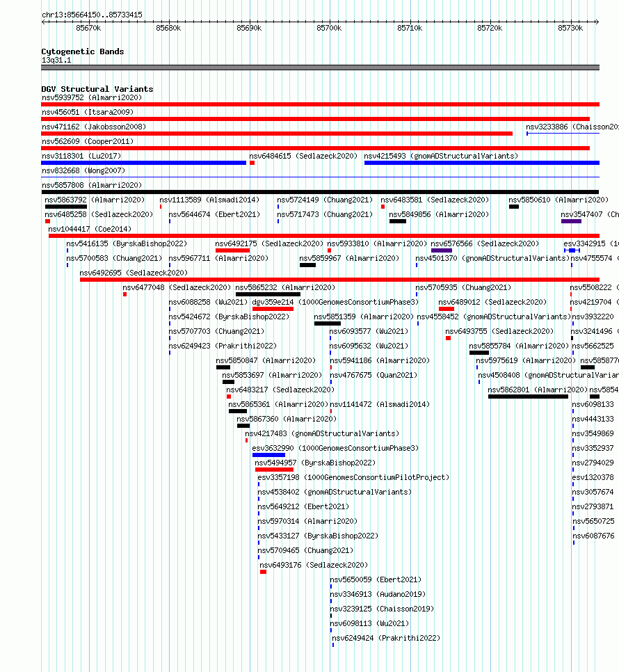Open nsv5849856 (Almarri2020) label
Viewport: 619px width, 672px height.
[x=439, y=214]
